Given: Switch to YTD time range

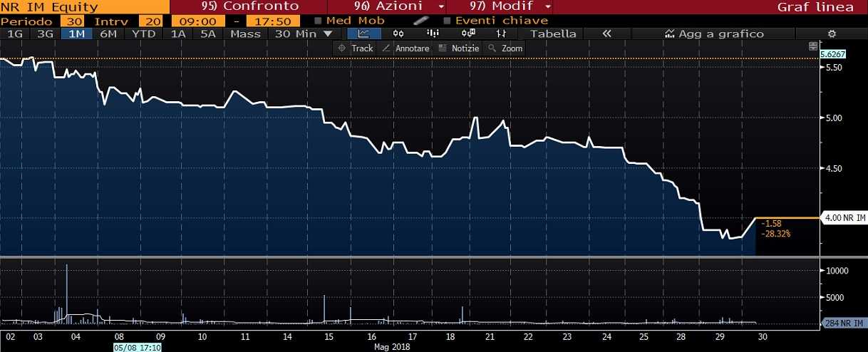Looking at the screenshot, I should (144, 33).
